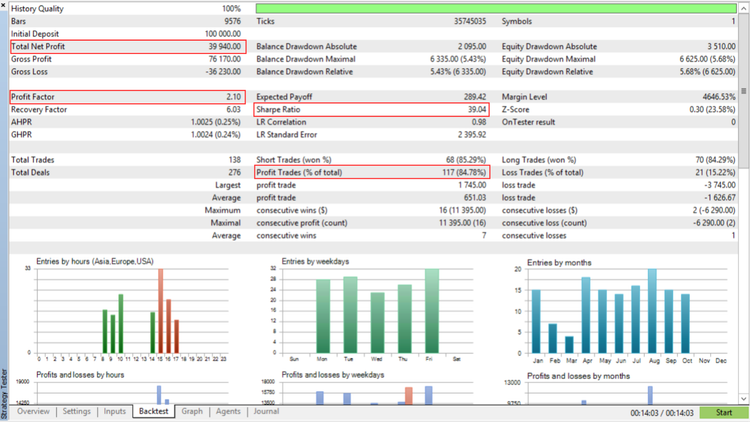Click the Start button

[723, 412]
